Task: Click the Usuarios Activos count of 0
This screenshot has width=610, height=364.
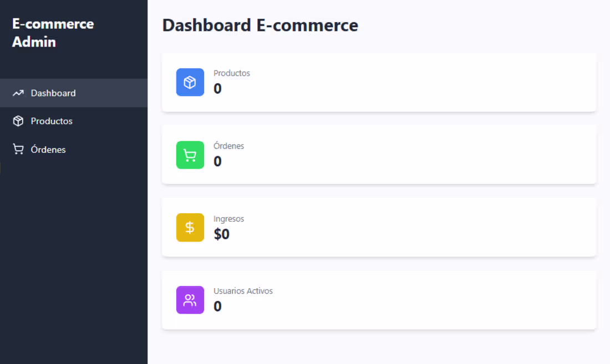Action: click(x=217, y=306)
